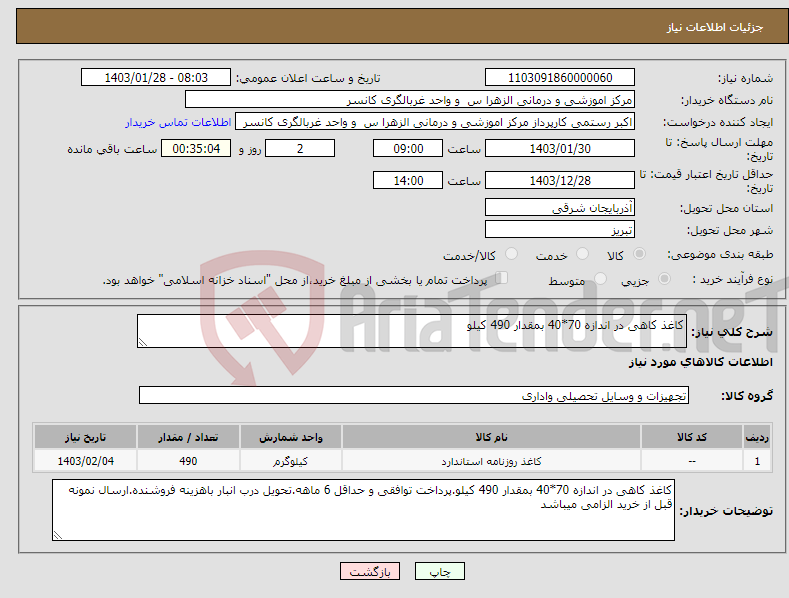Click the نوع فرآیند خرید label
Screen dimensions: 789x598
(x=733, y=279)
